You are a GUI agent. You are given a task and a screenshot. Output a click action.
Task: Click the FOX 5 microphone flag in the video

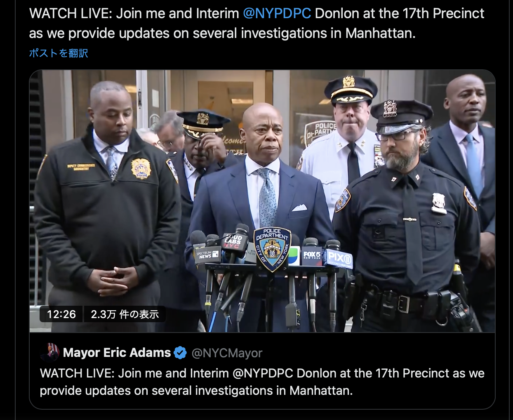[312, 255]
